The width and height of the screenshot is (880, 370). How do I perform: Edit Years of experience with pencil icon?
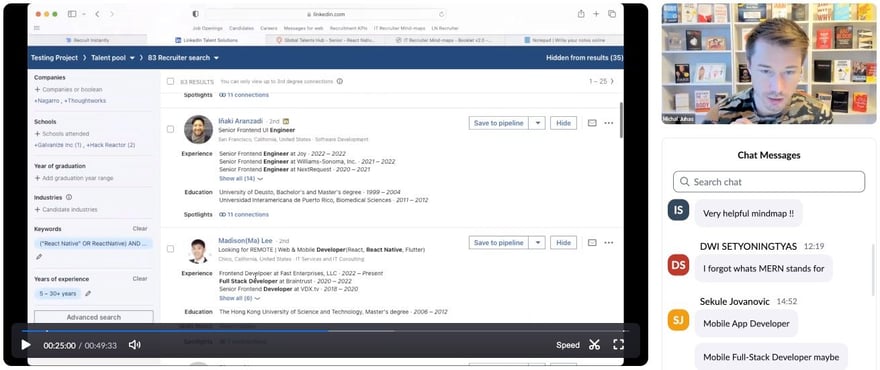[x=88, y=293]
